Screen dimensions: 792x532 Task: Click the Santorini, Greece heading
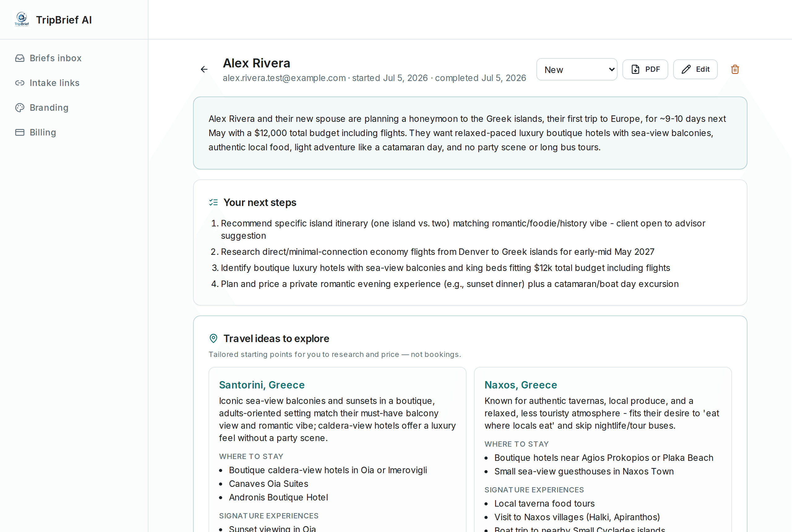[x=262, y=385]
